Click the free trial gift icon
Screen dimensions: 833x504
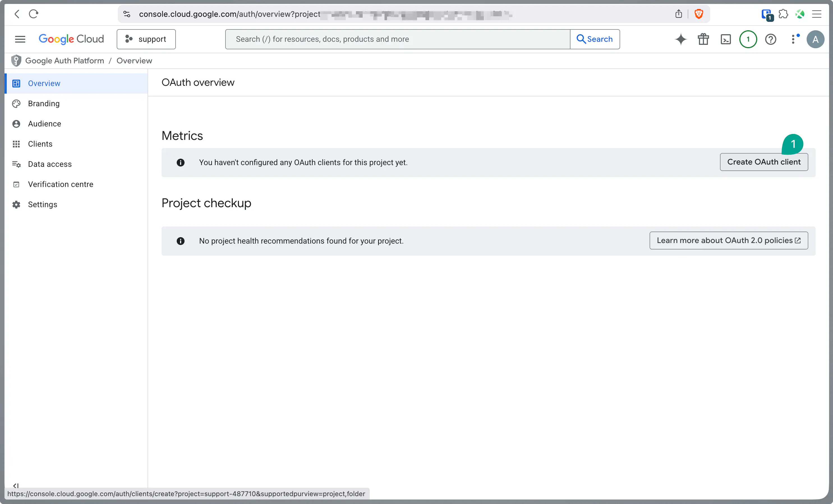pyautogui.click(x=703, y=39)
